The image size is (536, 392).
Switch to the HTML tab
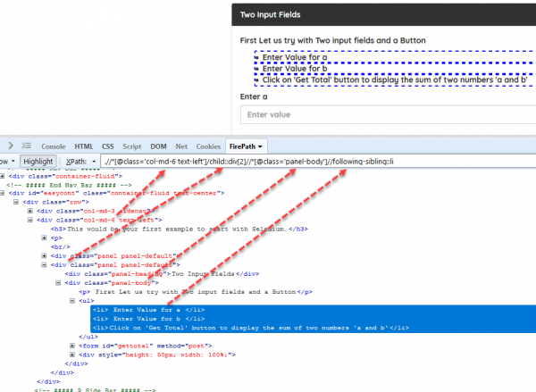tap(84, 146)
